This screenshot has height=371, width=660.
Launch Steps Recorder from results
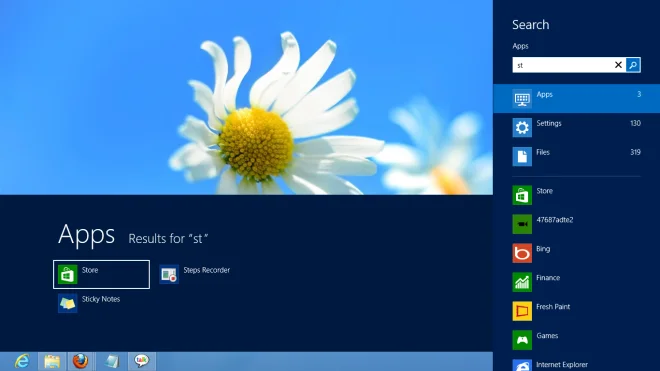click(195, 275)
